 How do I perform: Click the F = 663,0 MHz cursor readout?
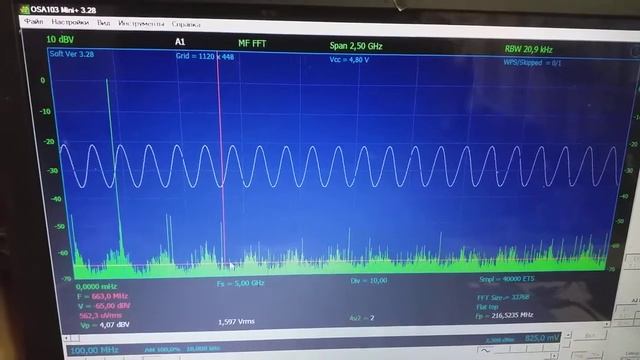pyautogui.click(x=102, y=296)
